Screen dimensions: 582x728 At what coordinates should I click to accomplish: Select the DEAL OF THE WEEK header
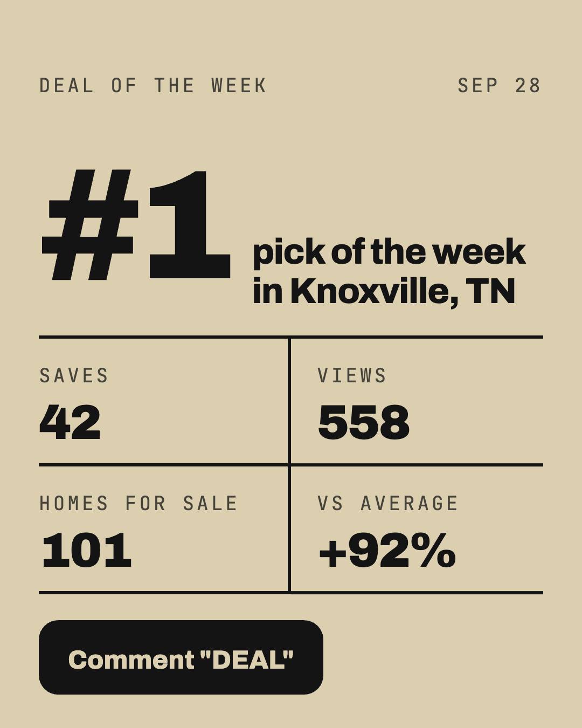(x=153, y=85)
